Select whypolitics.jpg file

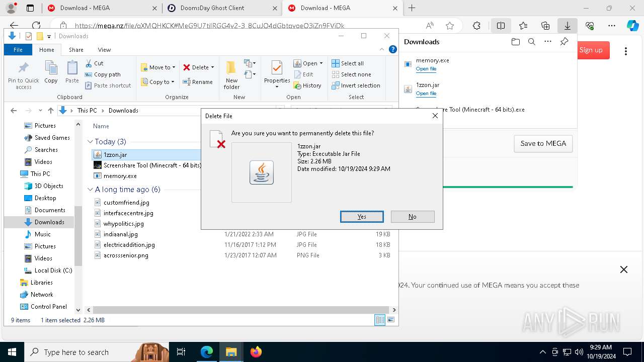point(123,224)
